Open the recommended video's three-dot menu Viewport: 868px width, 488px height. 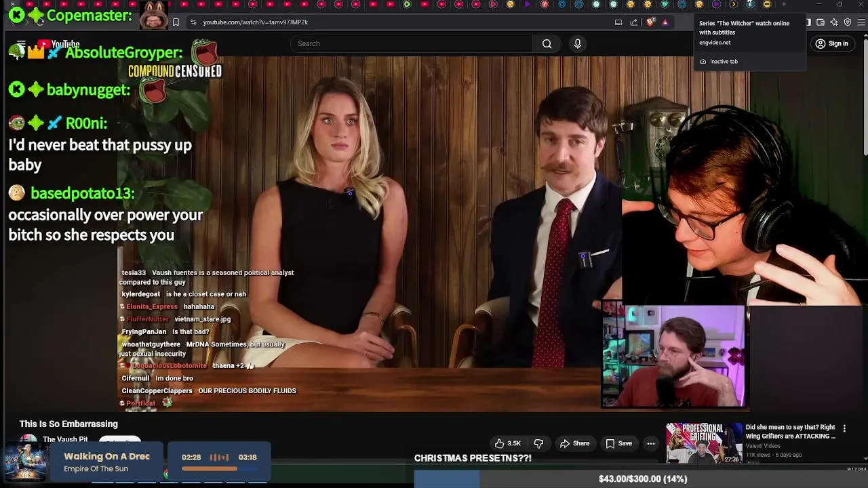click(844, 428)
